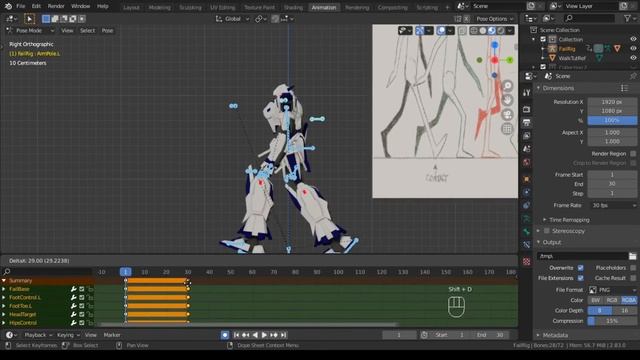This screenshot has height=360, width=640.
Task: Jump to the timeline start button
Action: click(x=236, y=335)
